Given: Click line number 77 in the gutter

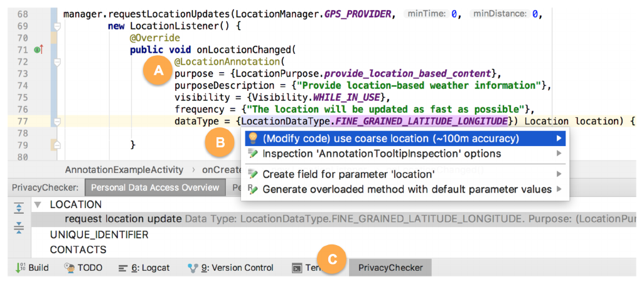Looking at the screenshot, I should pyautogui.click(x=23, y=122).
